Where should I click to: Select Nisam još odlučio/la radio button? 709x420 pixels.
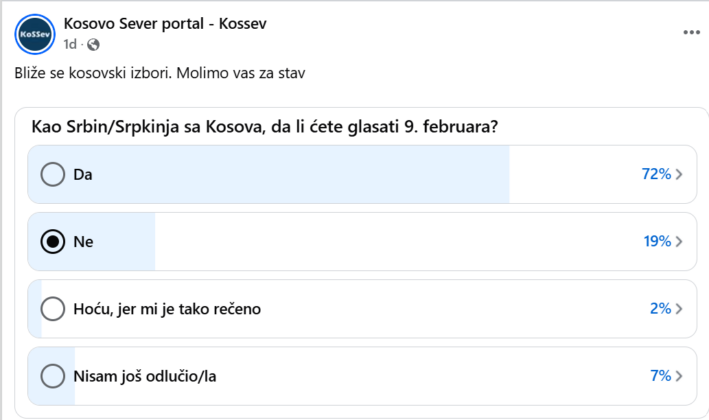click(x=53, y=376)
